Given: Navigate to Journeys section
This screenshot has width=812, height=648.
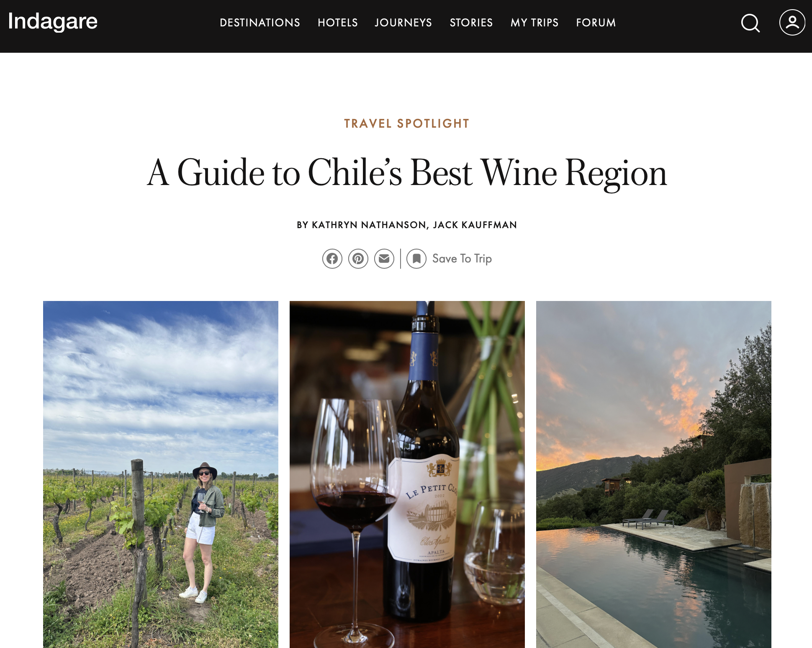Looking at the screenshot, I should (x=403, y=23).
